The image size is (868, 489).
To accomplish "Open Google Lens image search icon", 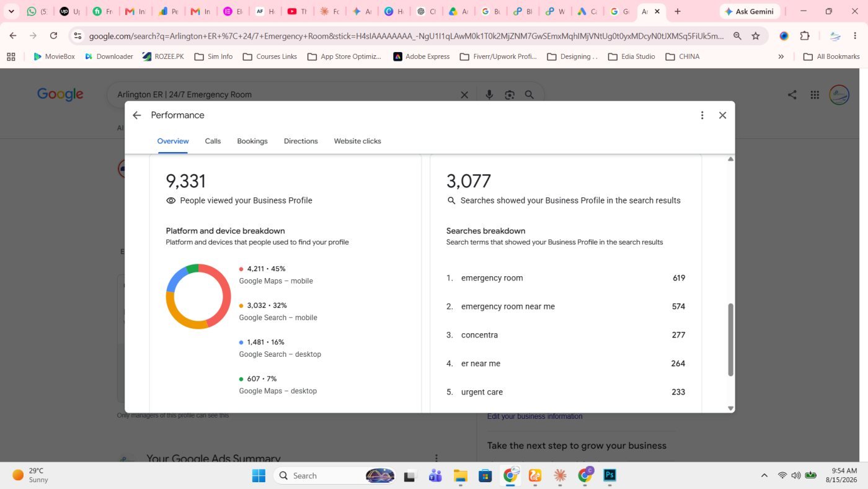I will point(510,95).
